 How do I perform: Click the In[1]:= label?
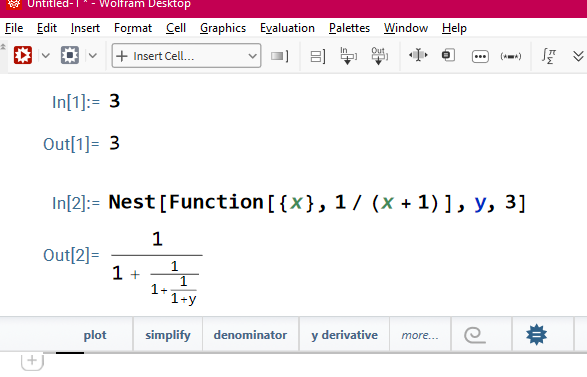pyautogui.click(x=76, y=102)
